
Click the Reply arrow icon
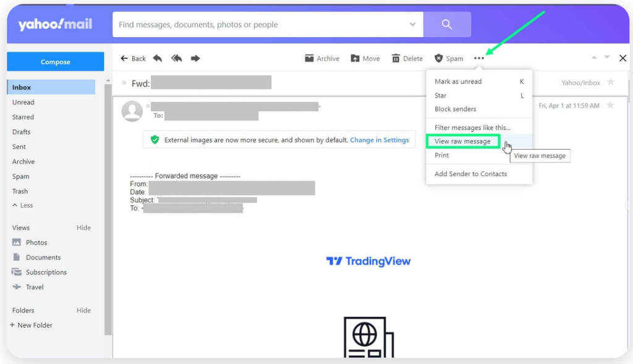point(158,58)
